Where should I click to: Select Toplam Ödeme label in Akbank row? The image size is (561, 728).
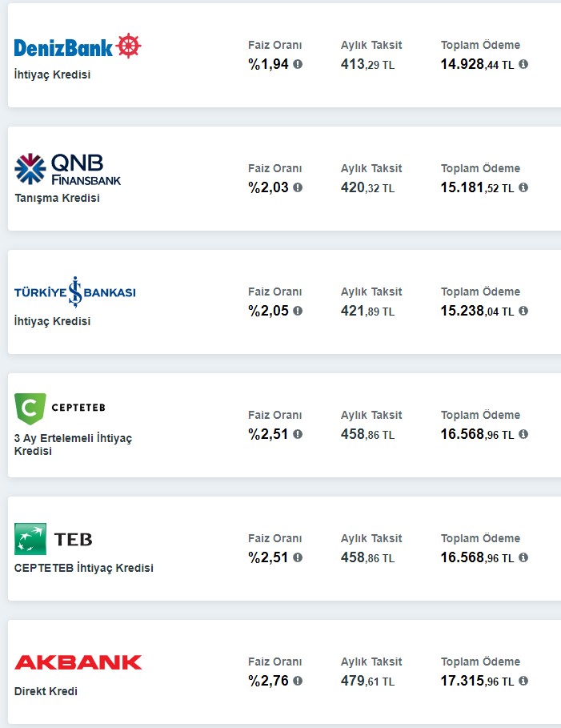pos(480,662)
